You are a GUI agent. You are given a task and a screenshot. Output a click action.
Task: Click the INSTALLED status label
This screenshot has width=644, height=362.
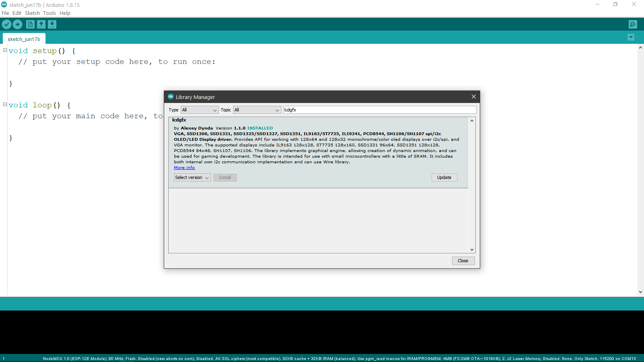[260, 128]
